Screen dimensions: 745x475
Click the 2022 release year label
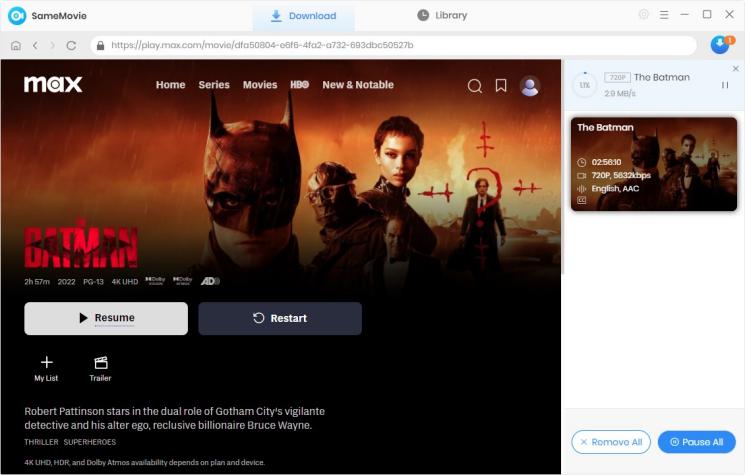(x=67, y=282)
